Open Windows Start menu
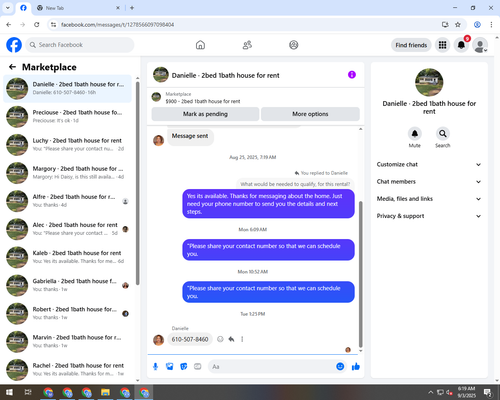 pyautogui.click(x=9, y=392)
